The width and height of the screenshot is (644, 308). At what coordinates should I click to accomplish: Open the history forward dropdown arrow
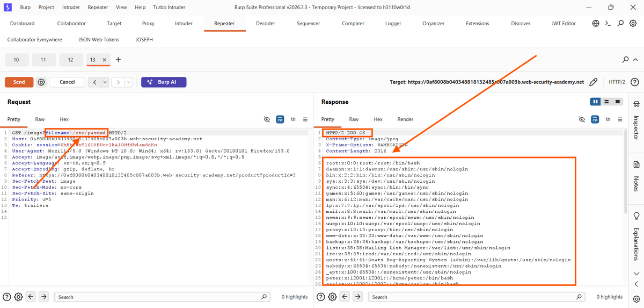coord(129,82)
